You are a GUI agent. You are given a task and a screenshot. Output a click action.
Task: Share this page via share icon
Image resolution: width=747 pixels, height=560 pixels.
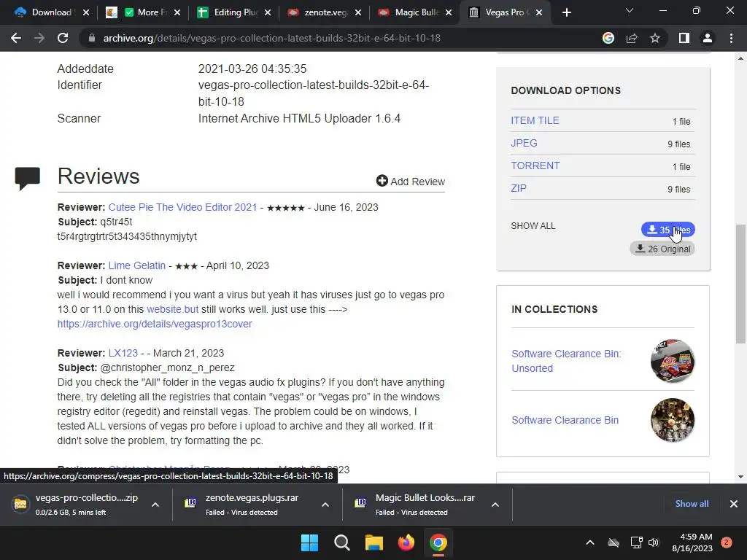[632, 38]
